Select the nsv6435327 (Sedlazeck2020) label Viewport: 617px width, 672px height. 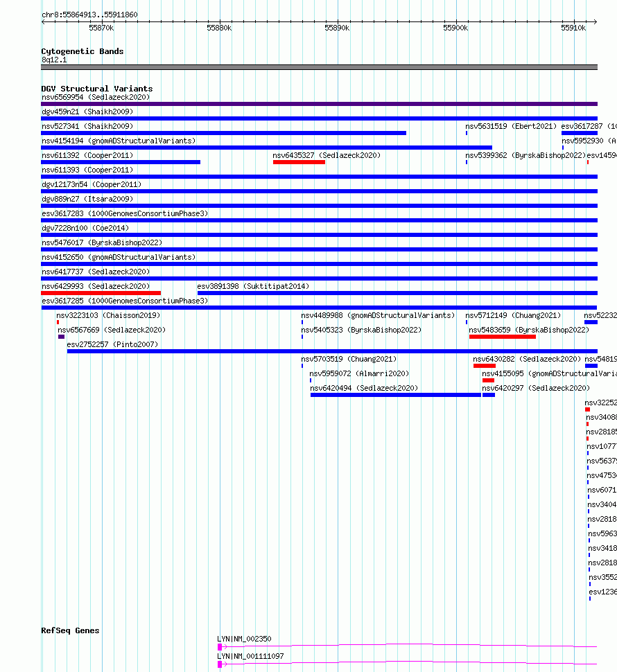click(327, 156)
